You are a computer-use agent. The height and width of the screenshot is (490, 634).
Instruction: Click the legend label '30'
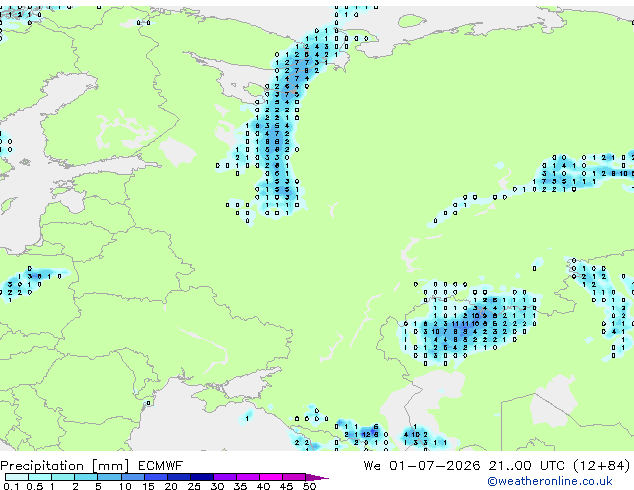(217, 486)
